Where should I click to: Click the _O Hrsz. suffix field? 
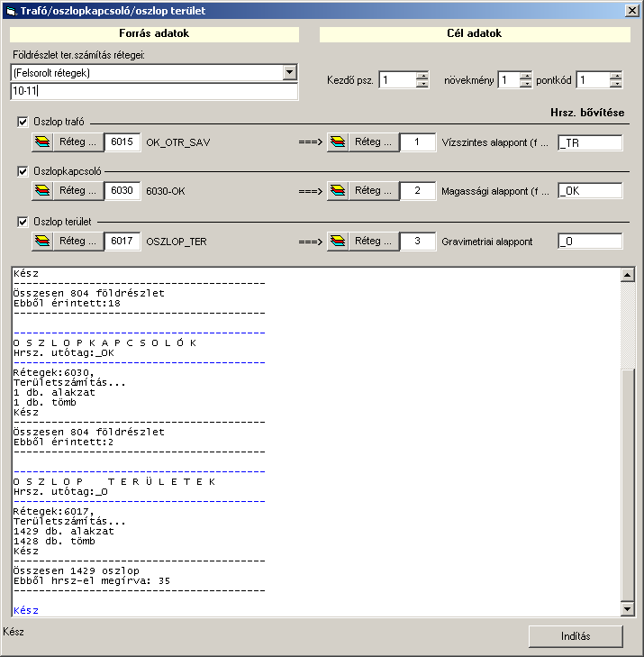pyautogui.click(x=590, y=241)
